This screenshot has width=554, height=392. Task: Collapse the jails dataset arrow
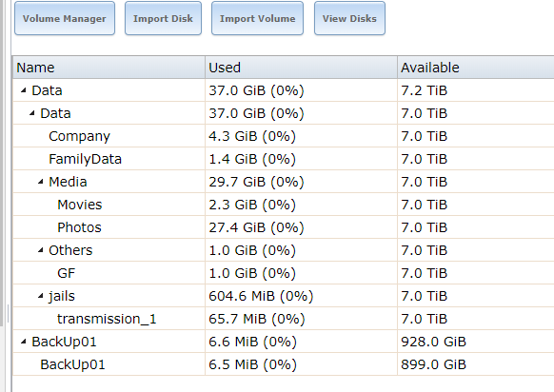click(x=41, y=296)
